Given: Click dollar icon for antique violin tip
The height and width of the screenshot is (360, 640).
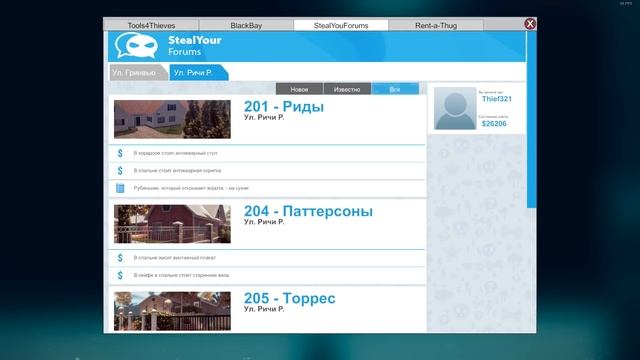Looking at the screenshot, I should 120,171.
